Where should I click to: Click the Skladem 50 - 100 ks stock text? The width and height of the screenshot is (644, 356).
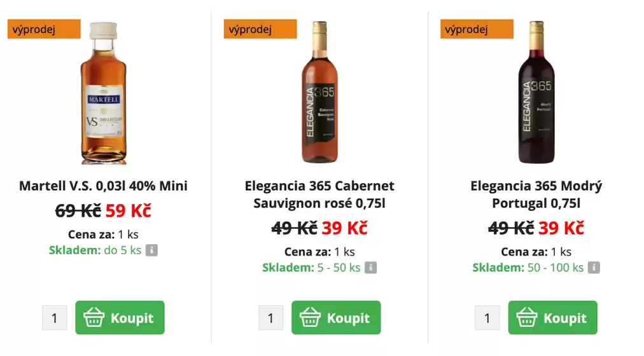pos(528,268)
